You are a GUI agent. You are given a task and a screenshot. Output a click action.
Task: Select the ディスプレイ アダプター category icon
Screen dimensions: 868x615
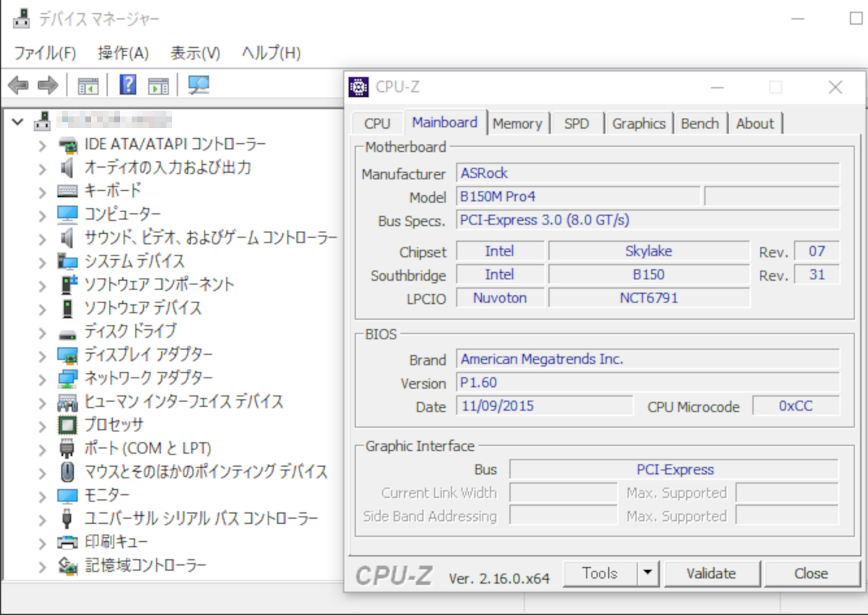69,355
